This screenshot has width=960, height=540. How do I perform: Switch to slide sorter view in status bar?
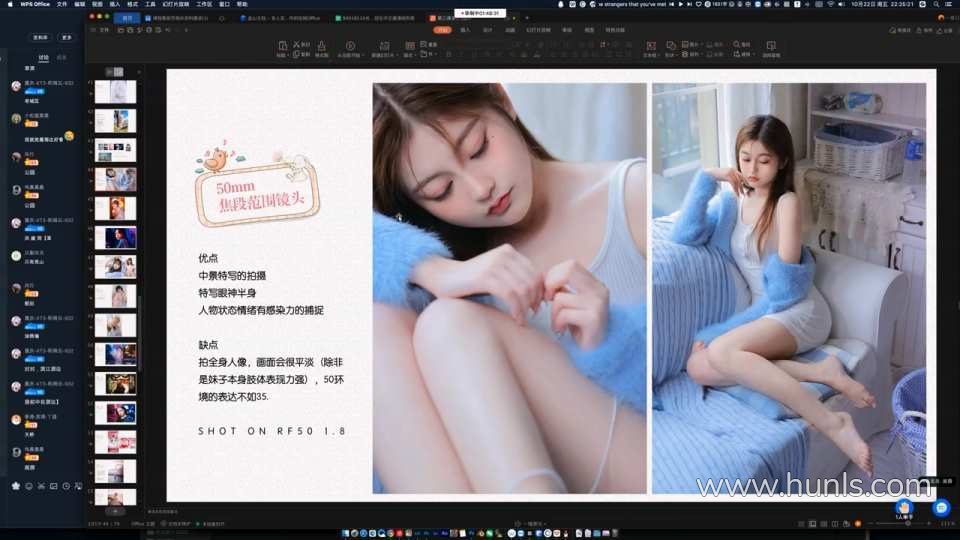pyautogui.click(x=823, y=524)
